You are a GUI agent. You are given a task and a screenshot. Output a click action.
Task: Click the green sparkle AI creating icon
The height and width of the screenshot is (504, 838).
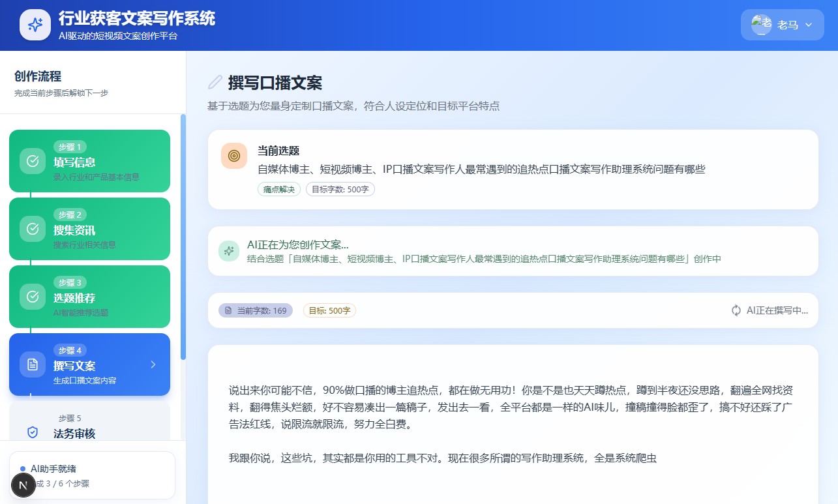229,250
